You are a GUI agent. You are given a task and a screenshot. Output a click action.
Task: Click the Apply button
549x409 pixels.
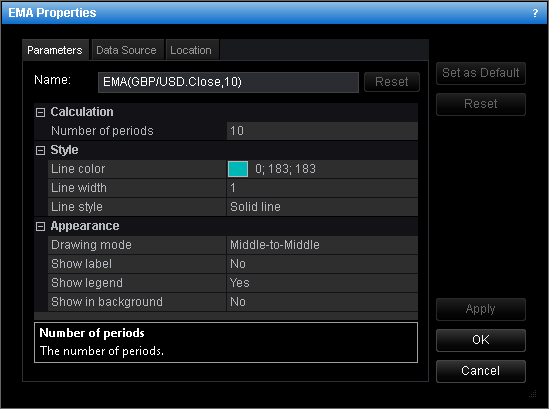(481, 309)
